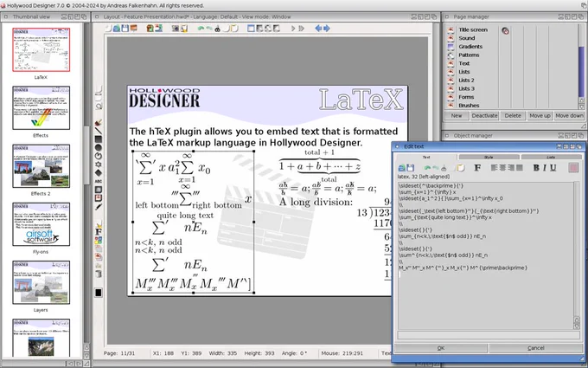
Task: Toggle Italic in Edit text dialog
Action: (545, 168)
